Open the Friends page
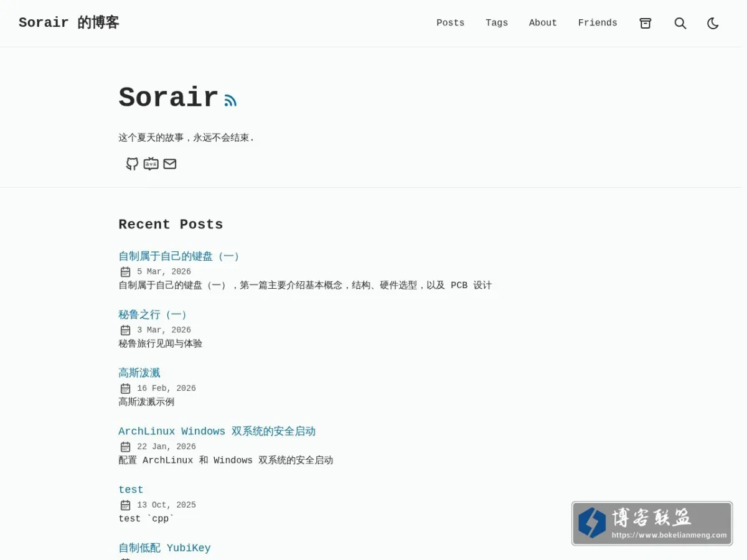Image resolution: width=747 pixels, height=560 pixels. (598, 23)
